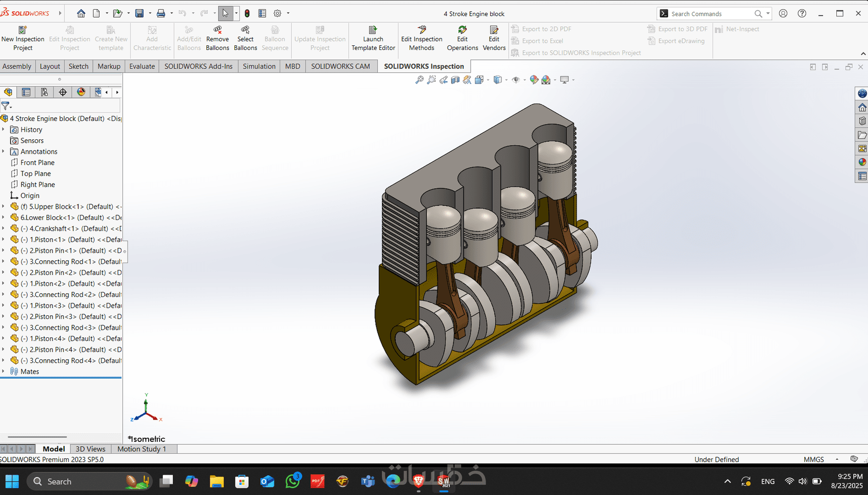Switch to the Evaluate tab
This screenshot has height=495, width=868.
(142, 66)
